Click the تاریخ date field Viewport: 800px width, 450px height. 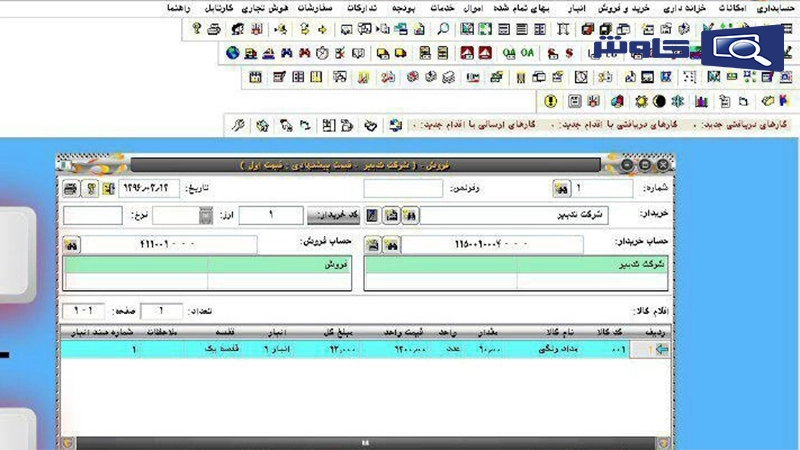pyautogui.click(x=149, y=188)
